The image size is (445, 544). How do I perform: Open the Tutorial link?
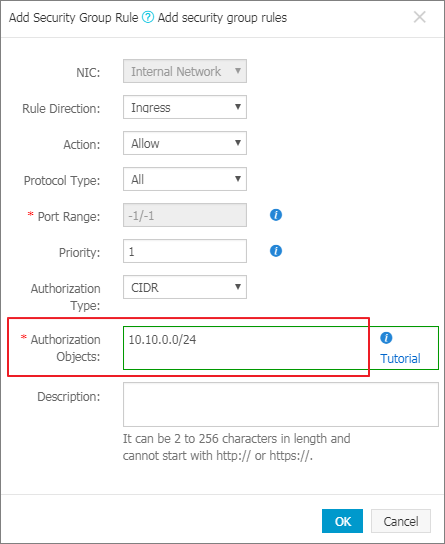pos(400,358)
